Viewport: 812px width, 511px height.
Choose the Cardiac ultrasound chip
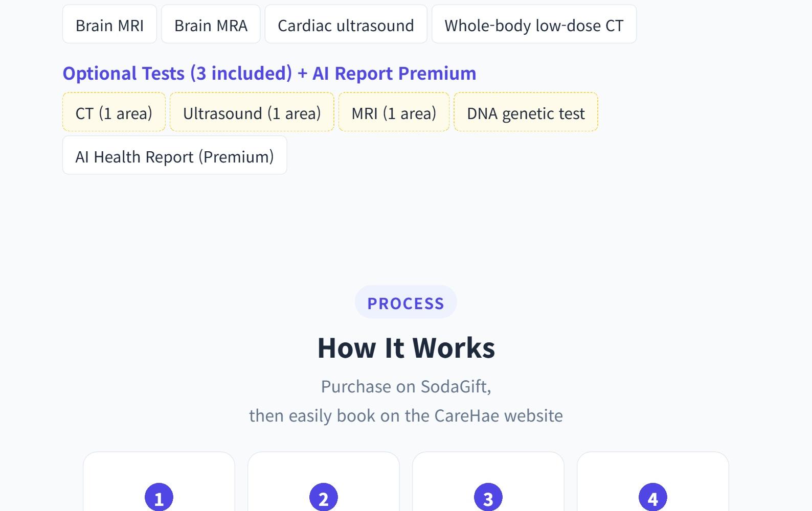point(346,25)
